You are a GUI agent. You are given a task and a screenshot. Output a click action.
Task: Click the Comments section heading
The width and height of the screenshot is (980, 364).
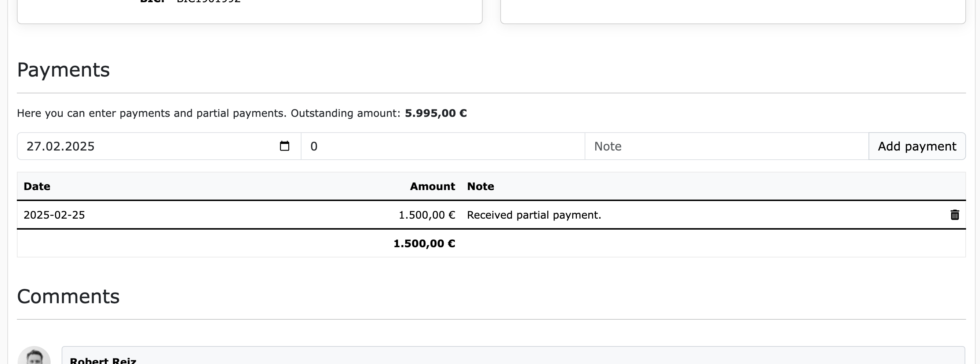coord(68,296)
